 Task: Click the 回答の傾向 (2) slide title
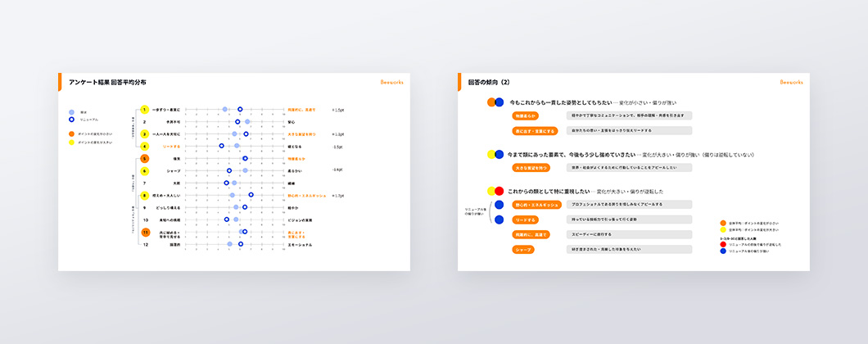point(489,82)
